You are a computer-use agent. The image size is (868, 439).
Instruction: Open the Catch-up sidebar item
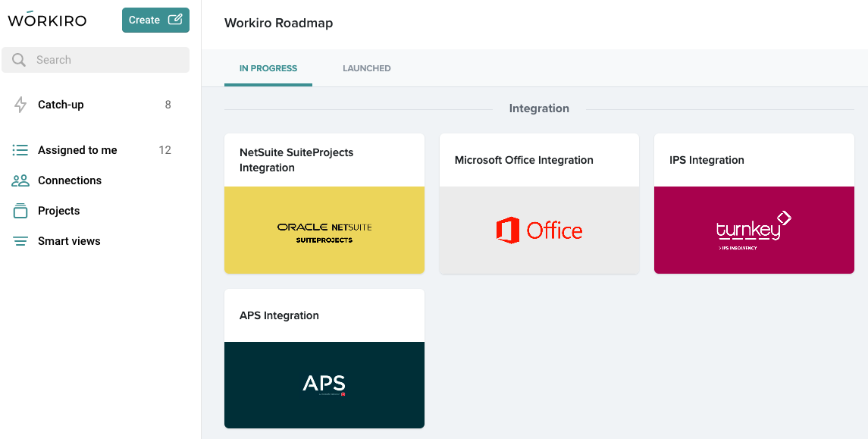[59, 105]
